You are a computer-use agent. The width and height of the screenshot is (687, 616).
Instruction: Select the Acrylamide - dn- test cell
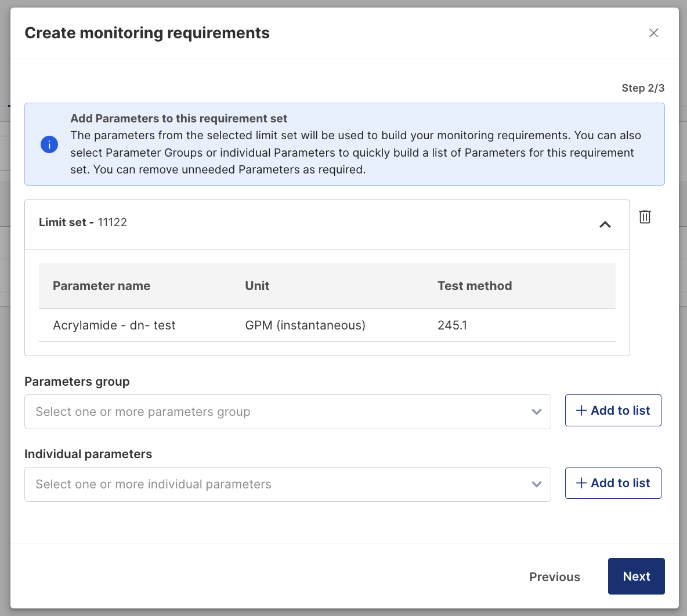coord(114,325)
